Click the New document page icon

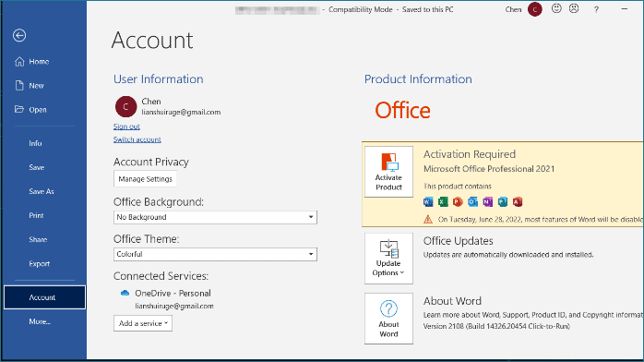[x=19, y=86]
